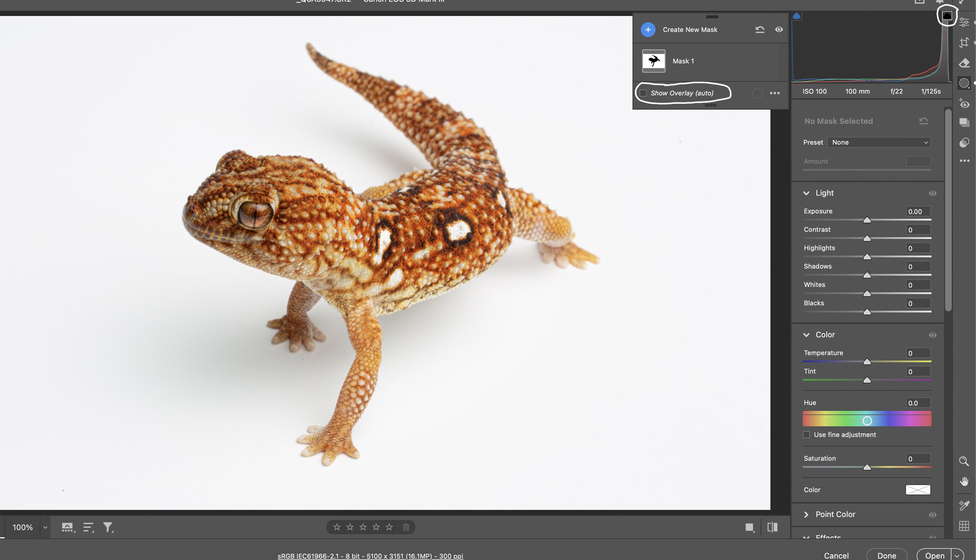Open the Presets circles icon
This screenshot has height=560, width=976.
964,142
